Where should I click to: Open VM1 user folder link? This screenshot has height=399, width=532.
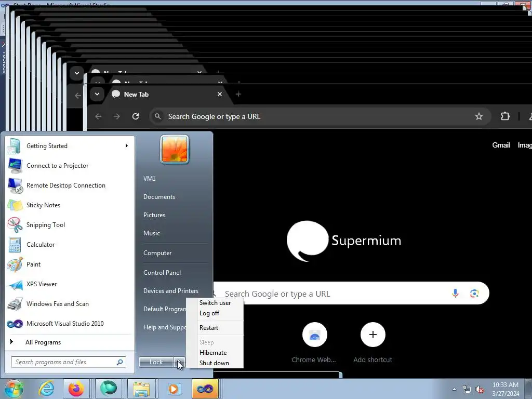click(x=149, y=179)
